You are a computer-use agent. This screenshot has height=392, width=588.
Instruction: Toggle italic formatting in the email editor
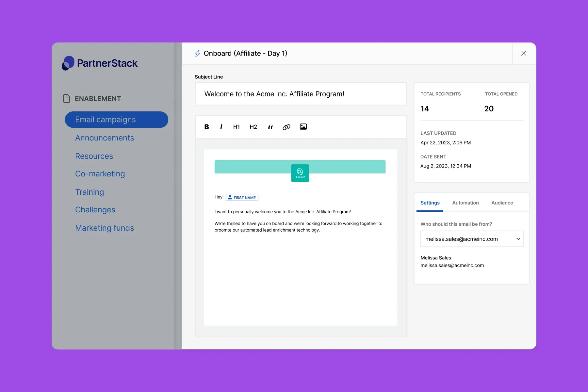(221, 127)
